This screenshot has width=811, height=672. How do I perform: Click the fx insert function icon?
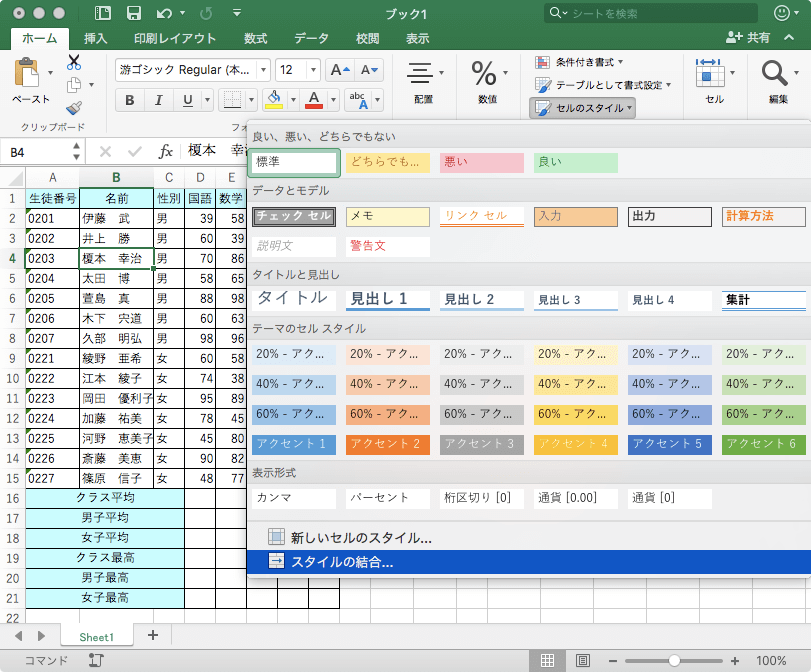click(166, 152)
